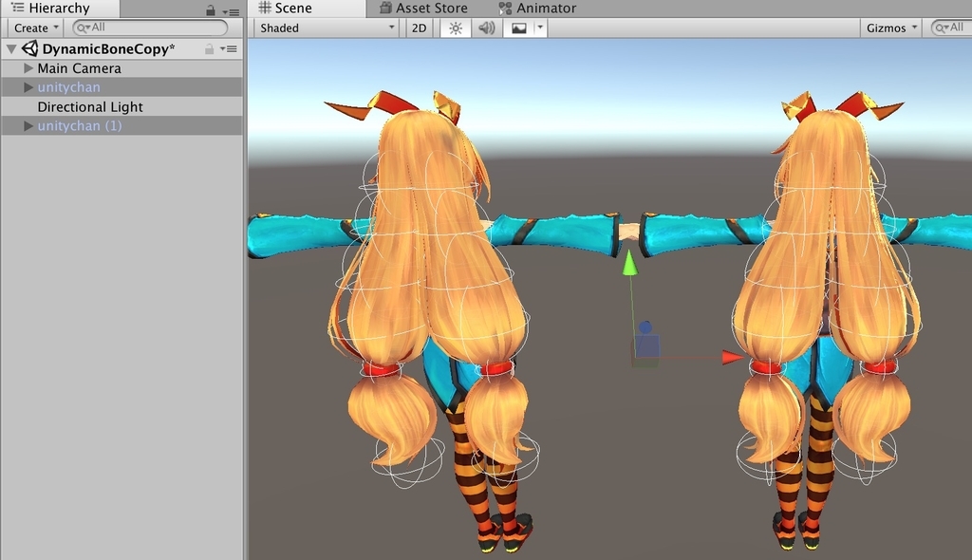Click the DynamicBoneCopy scene row lock icon

pyautogui.click(x=210, y=49)
